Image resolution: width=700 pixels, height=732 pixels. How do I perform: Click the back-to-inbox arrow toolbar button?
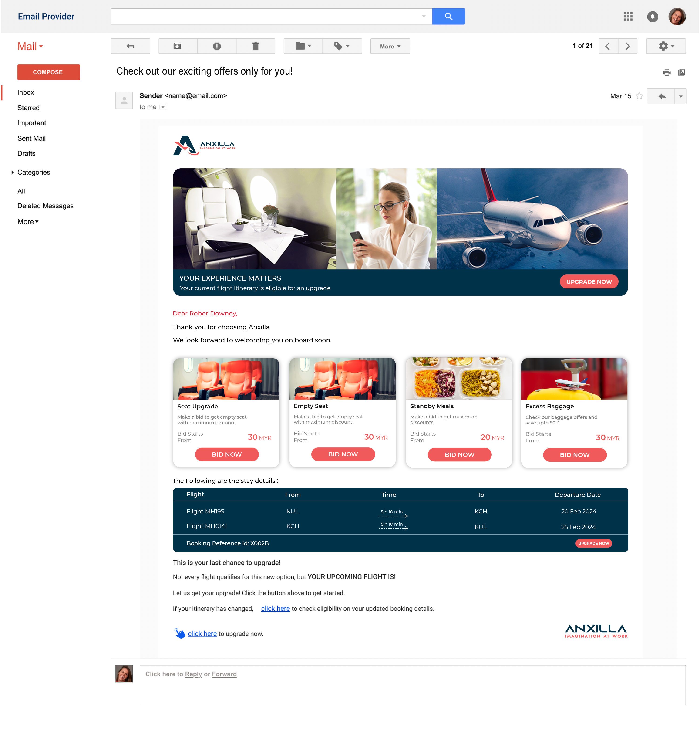[130, 46]
